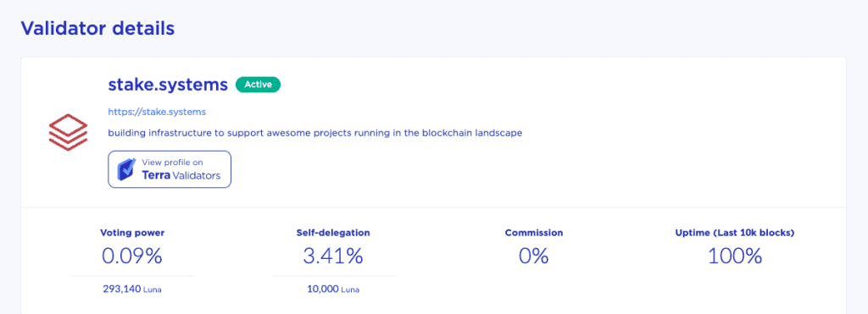This screenshot has height=314, width=868.
Task: Click the 0% commission value
Action: pos(534,256)
